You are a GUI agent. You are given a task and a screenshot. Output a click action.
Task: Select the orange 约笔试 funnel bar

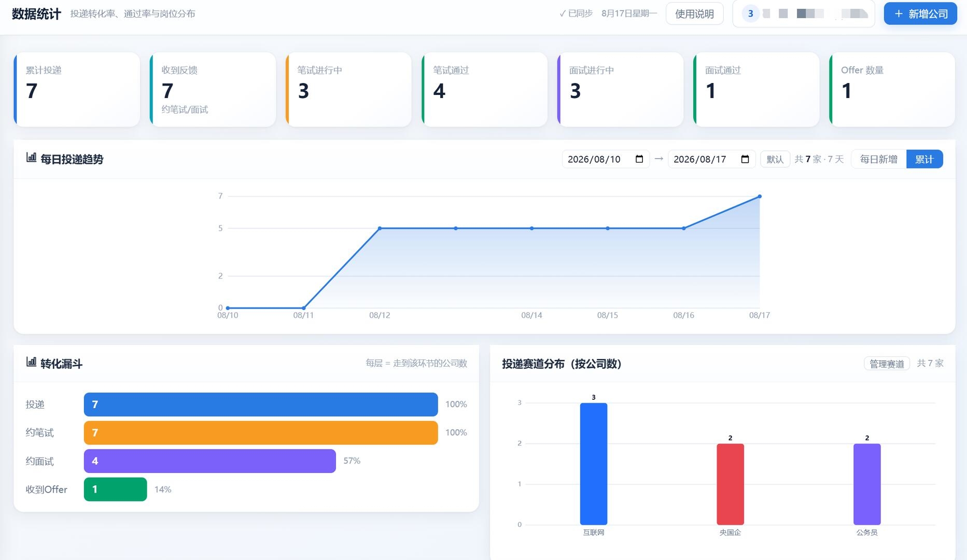click(261, 432)
